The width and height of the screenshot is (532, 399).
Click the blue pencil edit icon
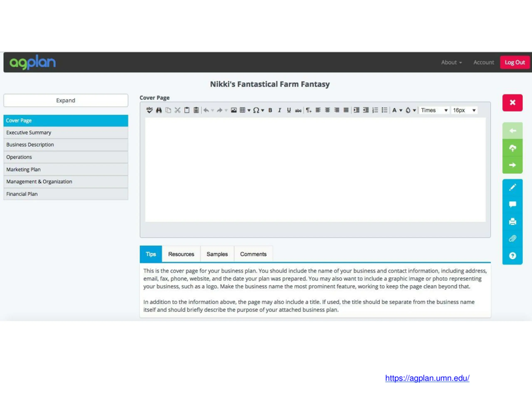(x=512, y=187)
